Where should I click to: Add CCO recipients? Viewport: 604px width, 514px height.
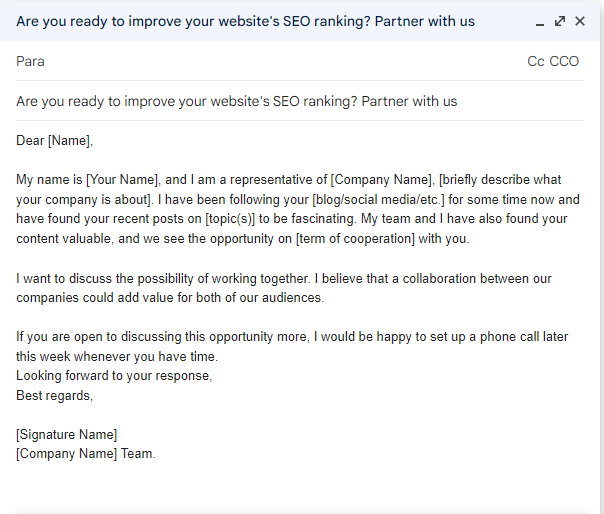click(564, 61)
